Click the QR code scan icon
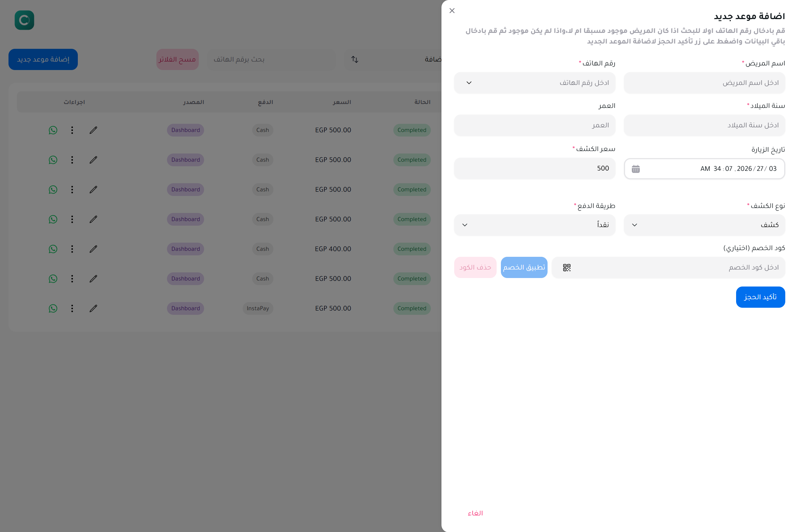798x532 pixels. (x=567, y=268)
